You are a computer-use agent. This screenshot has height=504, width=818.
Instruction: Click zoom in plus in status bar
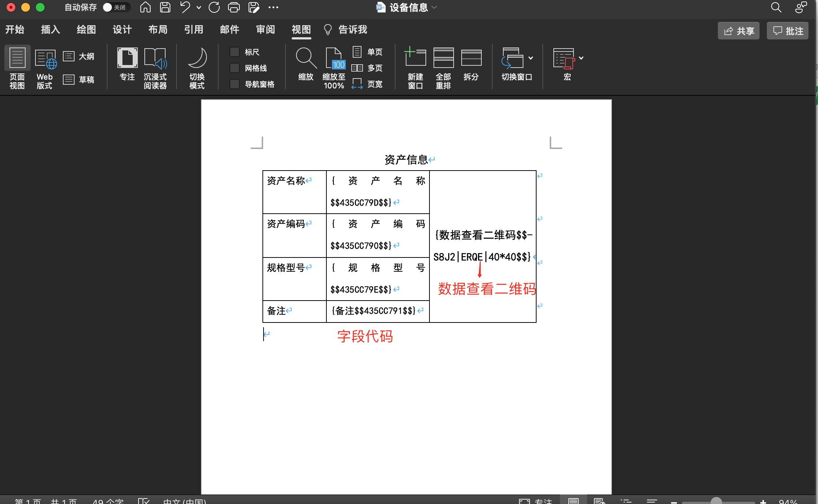click(x=763, y=502)
